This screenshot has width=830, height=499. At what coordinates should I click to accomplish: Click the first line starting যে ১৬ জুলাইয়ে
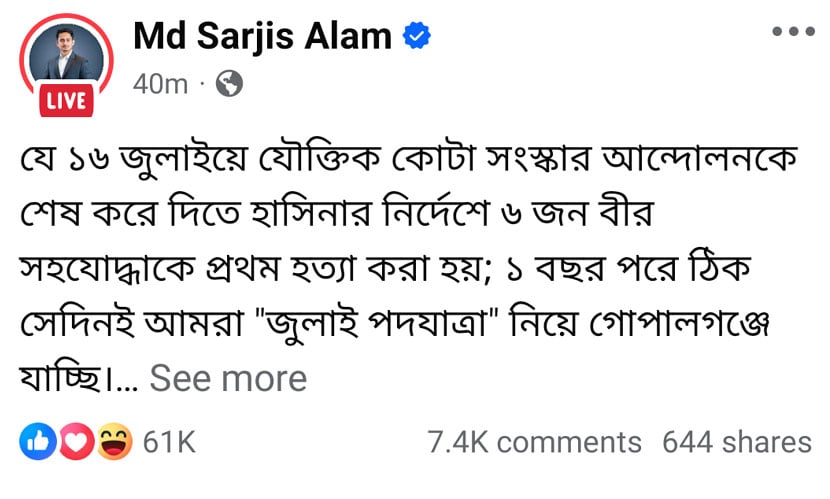point(408,158)
